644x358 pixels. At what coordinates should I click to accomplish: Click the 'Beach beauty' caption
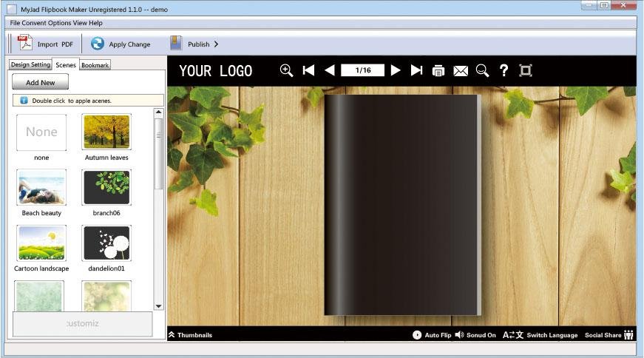[41, 213]
